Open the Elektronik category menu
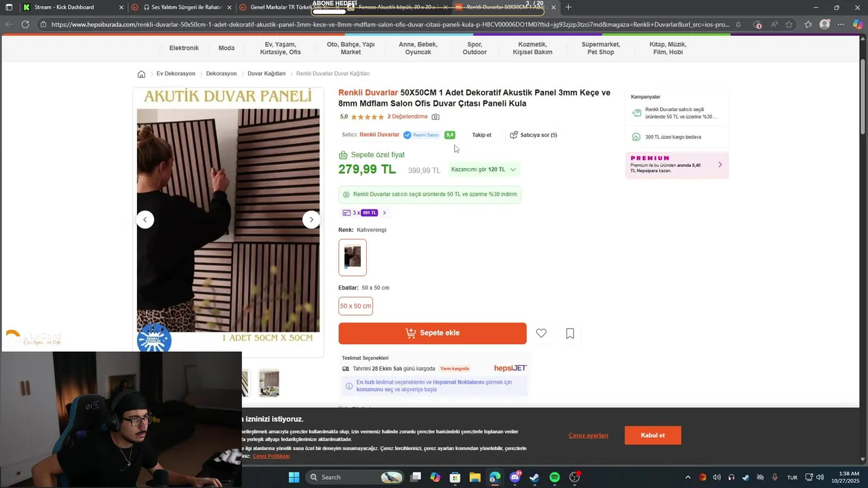The width and height of the screenshot is (868, 488). coord(184,48)
